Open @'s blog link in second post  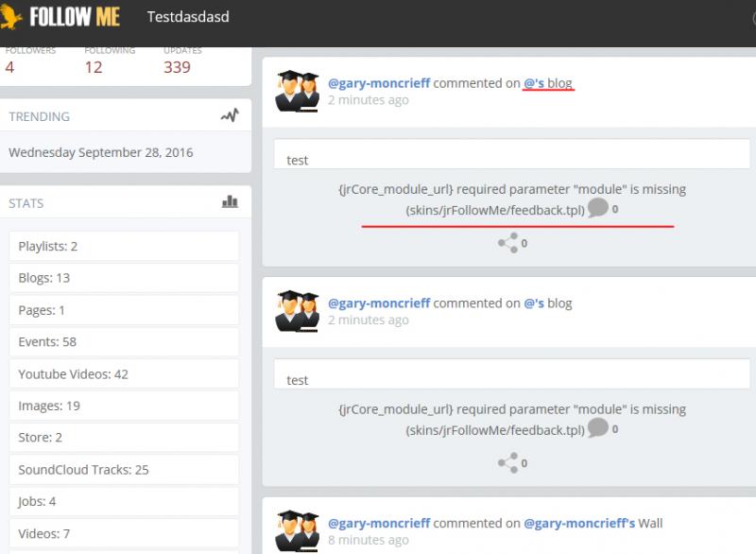coord(548,303)
